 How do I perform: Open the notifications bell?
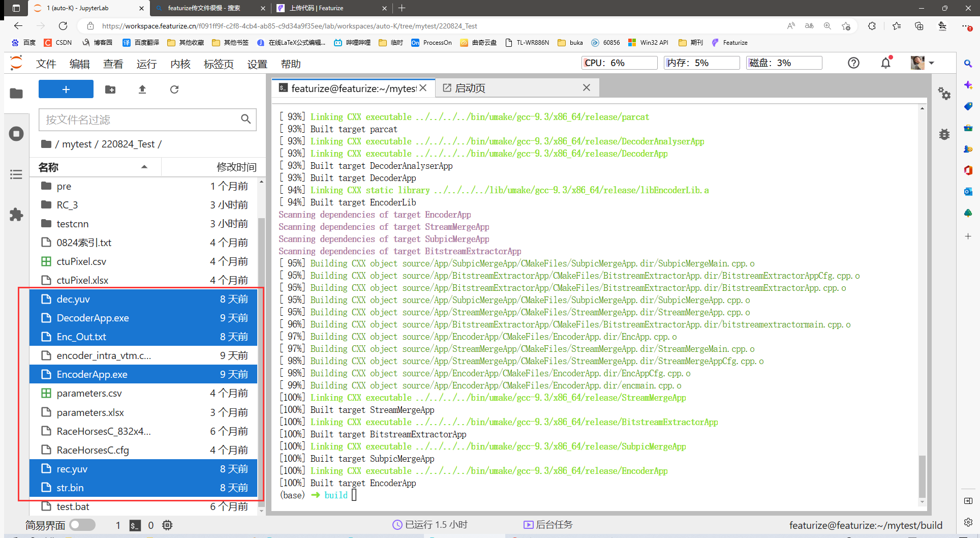point(886,63)
